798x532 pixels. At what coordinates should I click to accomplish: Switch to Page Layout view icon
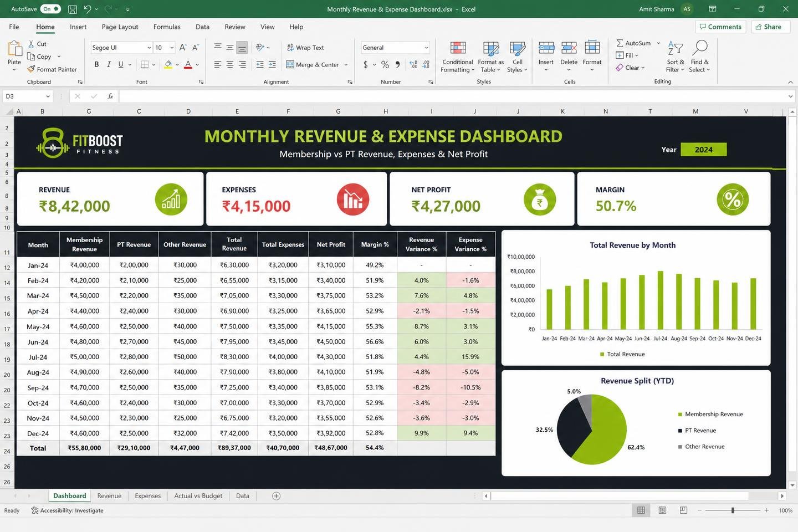[662, 510]
